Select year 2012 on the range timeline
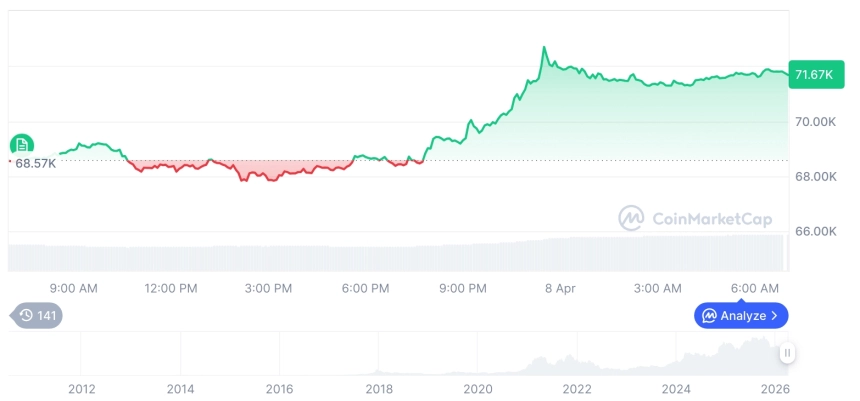860x401 pixels. (x=82, y=389)
